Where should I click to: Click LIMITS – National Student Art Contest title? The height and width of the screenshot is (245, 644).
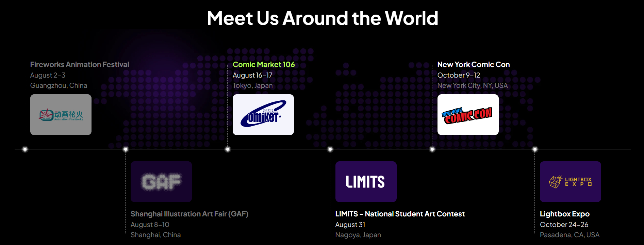[400, 214]
